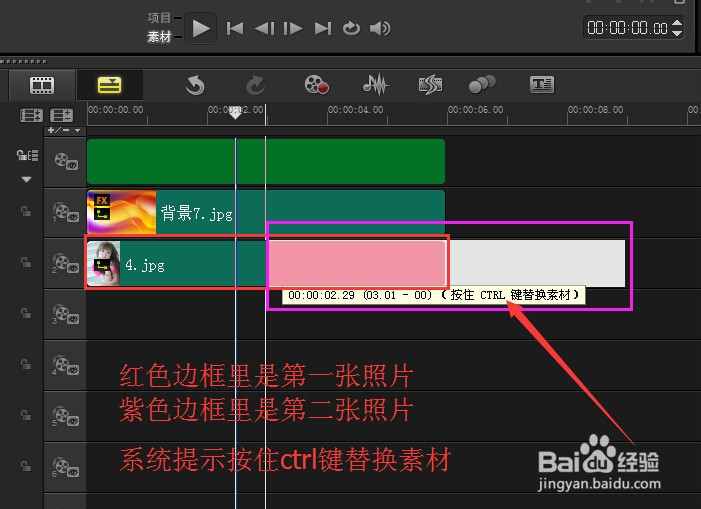Increase timecode with the up stepper arrow
Screen dimensions: 701x509
[x=677, y=22]
